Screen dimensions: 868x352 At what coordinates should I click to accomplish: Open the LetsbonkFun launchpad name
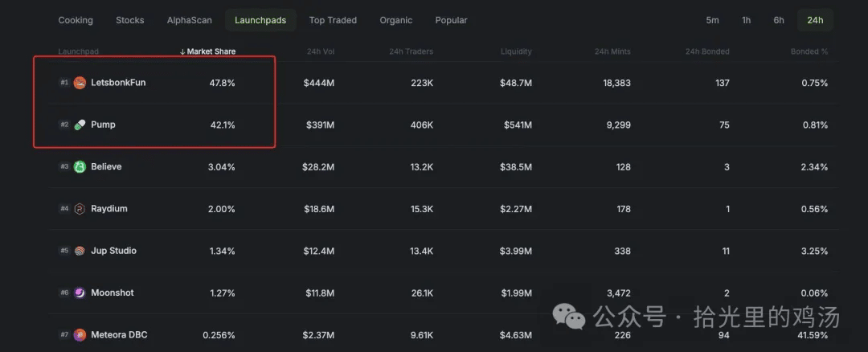(118, 83)
